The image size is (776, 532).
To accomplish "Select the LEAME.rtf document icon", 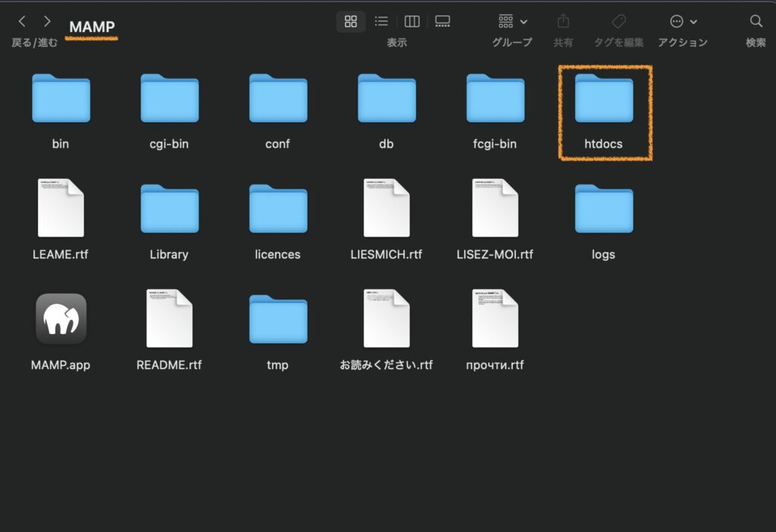I will coord(61,208).
